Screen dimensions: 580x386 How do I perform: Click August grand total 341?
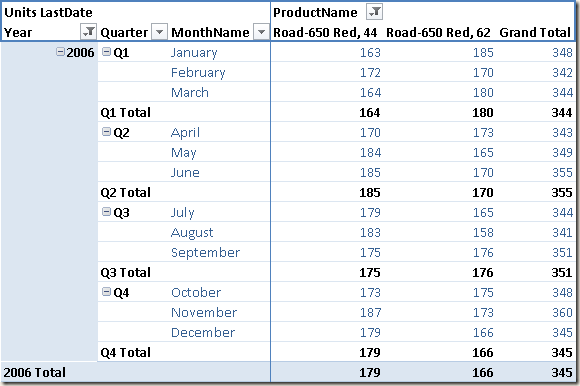tap(563, 232)
